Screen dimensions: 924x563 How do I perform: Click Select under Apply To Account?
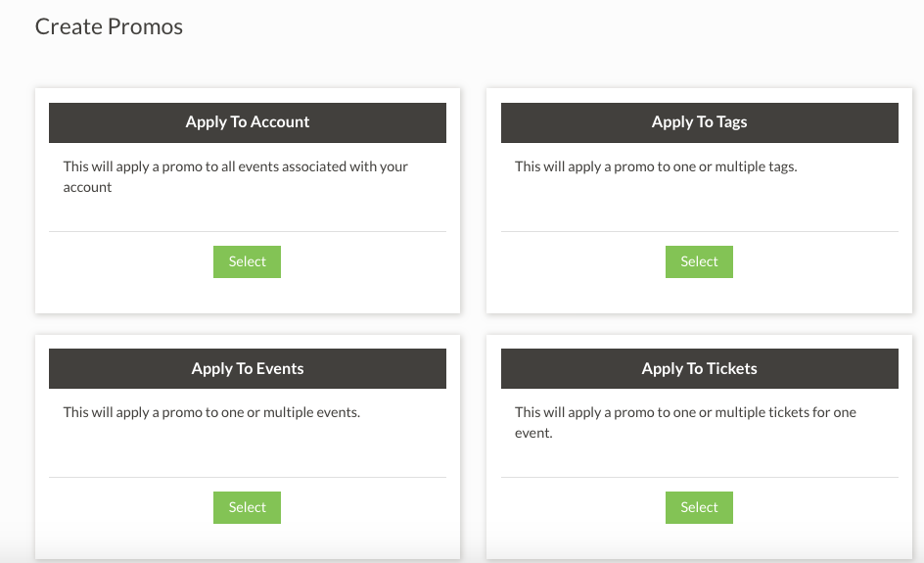pos(247,261)
